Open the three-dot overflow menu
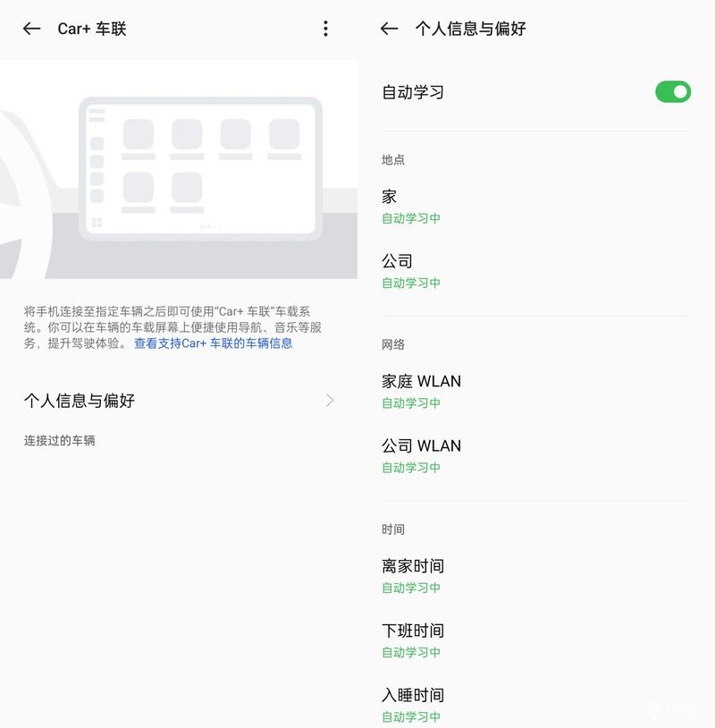Screen dimensions: 715x728 point(325,29)
